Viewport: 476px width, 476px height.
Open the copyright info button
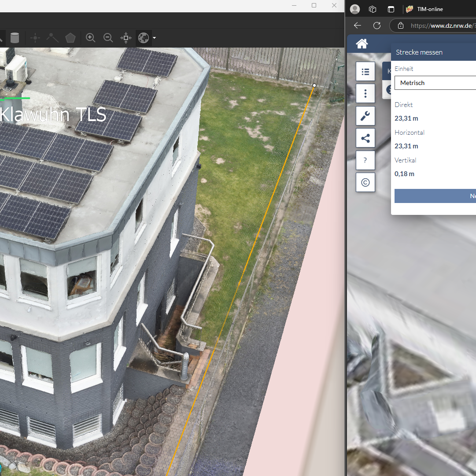pos(365,182)
